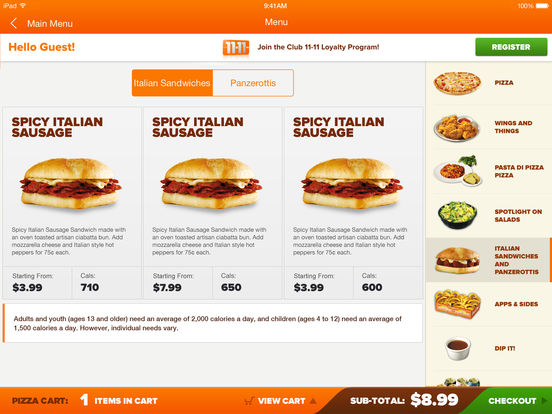
Task: Click the green Register button
Action: coord(511,47)
